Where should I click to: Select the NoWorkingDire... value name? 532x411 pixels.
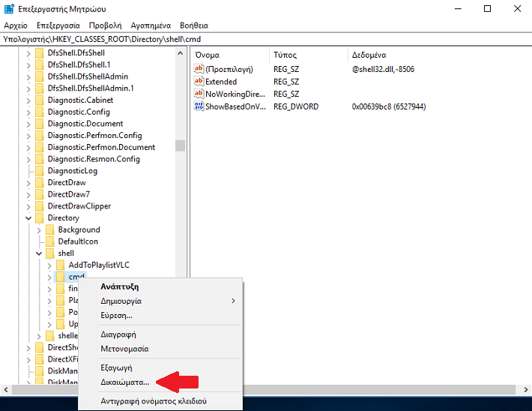[235, 94]
